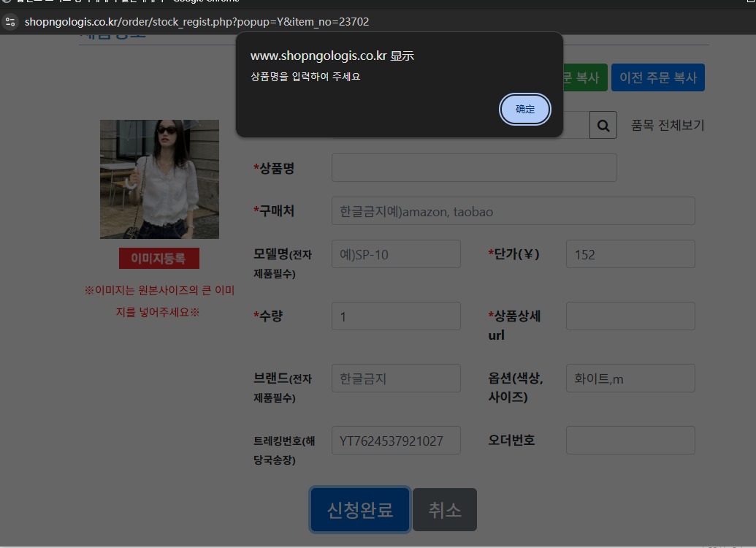Click the 트레킹번호 tracking number field

[396, 440]
